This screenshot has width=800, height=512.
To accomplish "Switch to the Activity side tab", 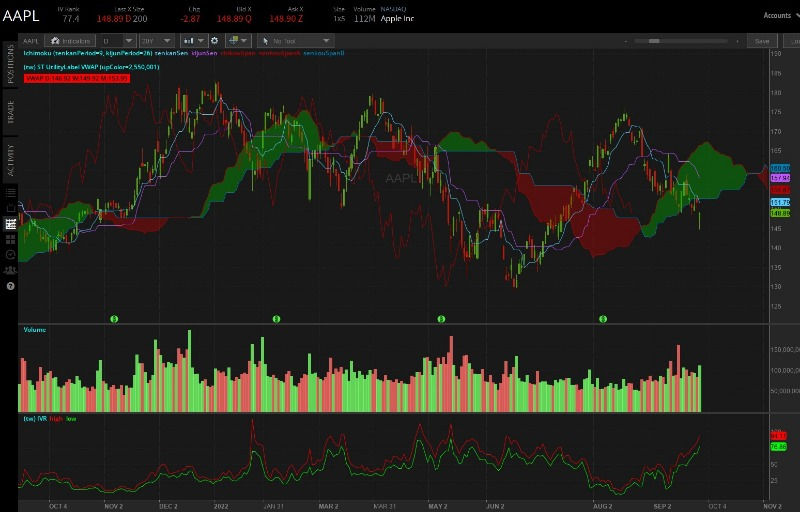I will (10, 160).
